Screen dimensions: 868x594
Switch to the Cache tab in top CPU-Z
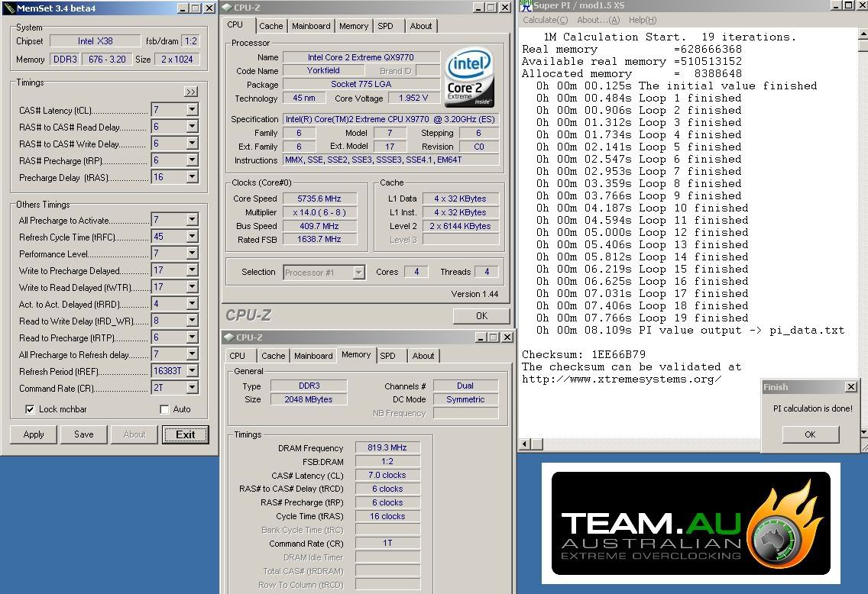point(270,26)
